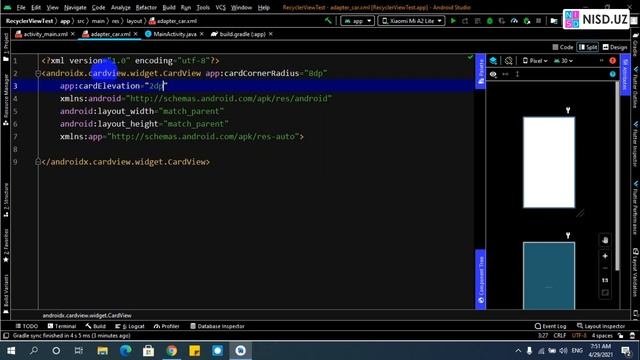This screenshot has width=640, height=360.
Task: Click the white design preview card
Action: click(x=549, y=162)
